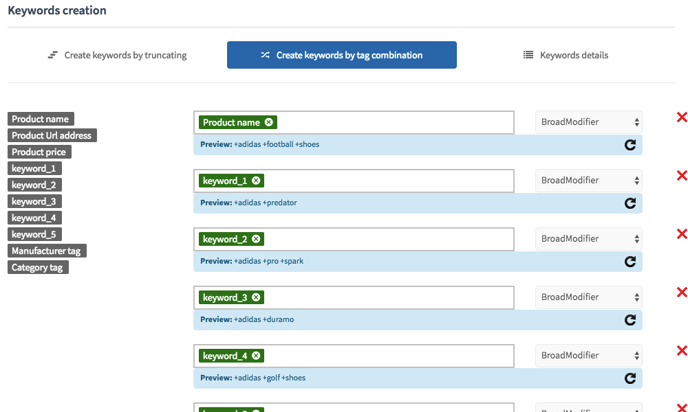This screenshot has width=688, height=412.
Task: Add the Product name tag from list
Action: 40,119
